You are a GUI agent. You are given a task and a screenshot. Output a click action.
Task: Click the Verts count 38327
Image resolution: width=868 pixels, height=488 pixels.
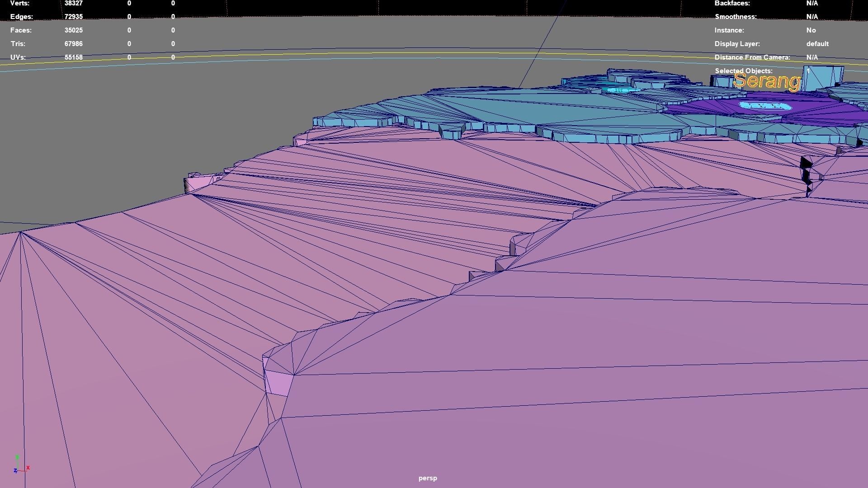pos(73,3)
